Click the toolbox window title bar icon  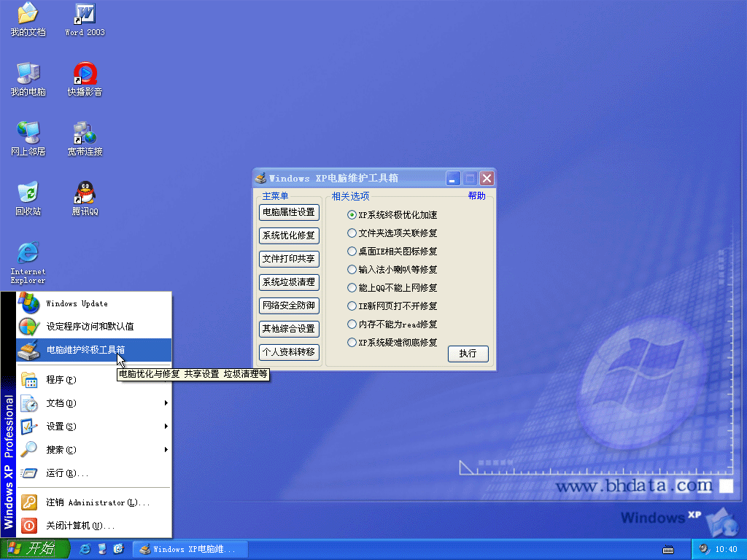pos(260,178)
